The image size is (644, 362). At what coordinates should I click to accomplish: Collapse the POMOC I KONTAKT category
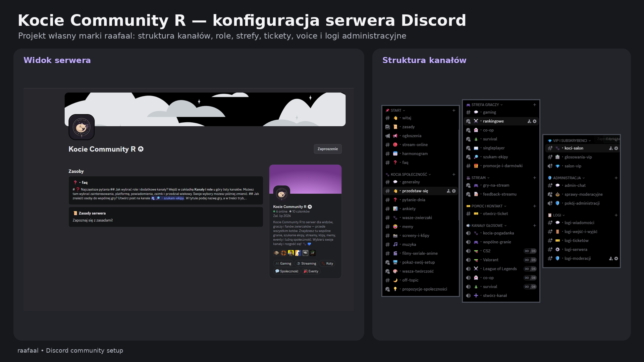coord(486,206)
